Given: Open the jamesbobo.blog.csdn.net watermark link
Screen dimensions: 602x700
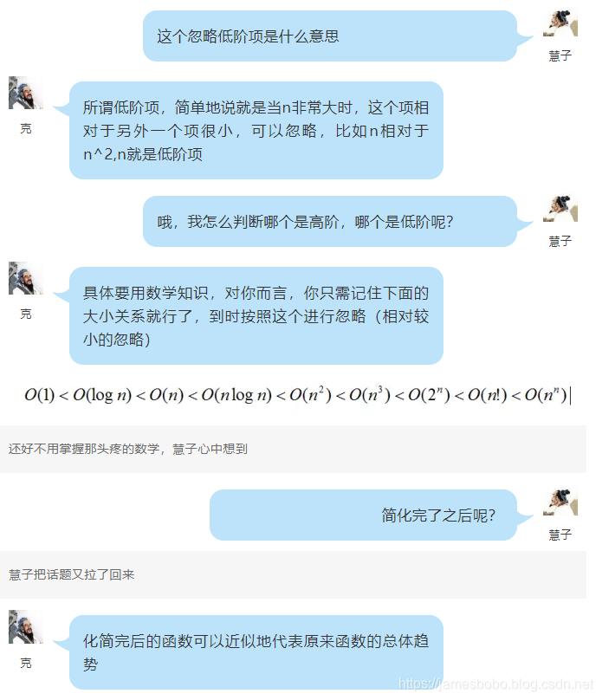Looking at the screenshot, I should (x=495, y=684).
